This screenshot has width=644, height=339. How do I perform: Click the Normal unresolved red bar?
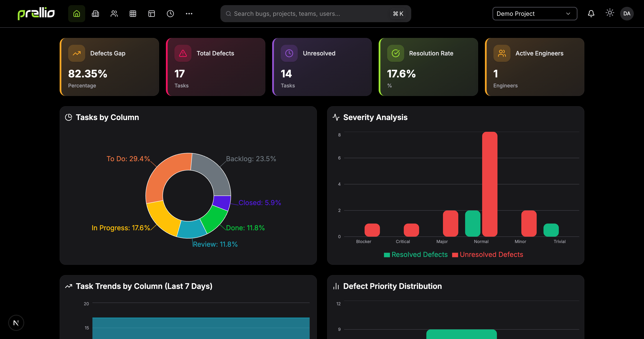490,184
